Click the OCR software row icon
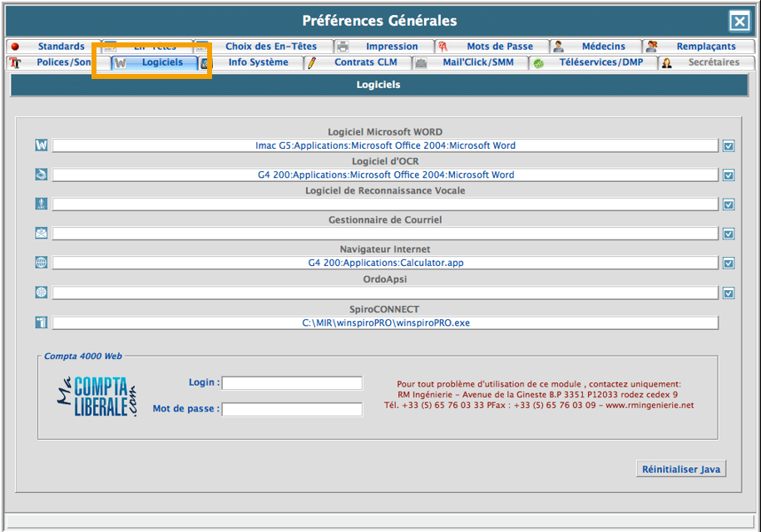Viewport: 761px width, 532px height. click(42, 175)
